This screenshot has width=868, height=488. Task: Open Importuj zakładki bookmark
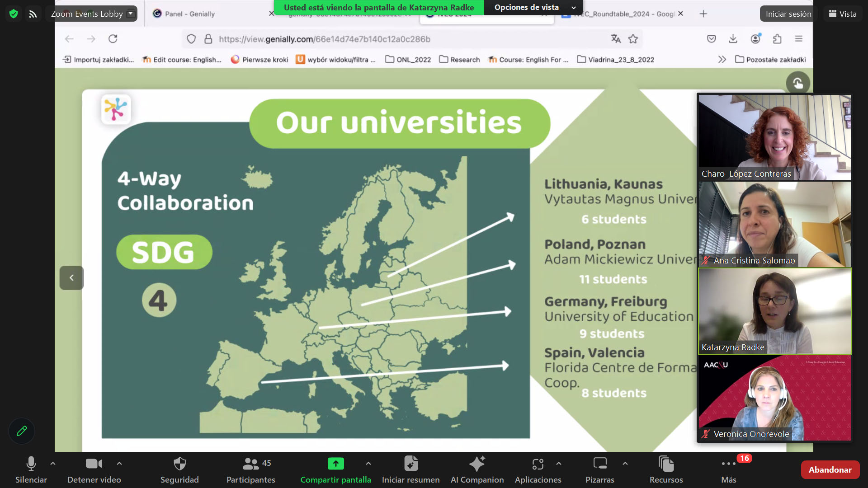[x=98, y=59]
